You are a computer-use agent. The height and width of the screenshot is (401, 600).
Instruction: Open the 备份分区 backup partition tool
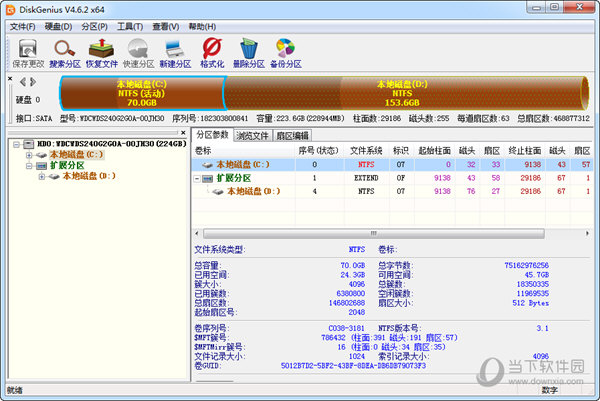pos(285,53)
